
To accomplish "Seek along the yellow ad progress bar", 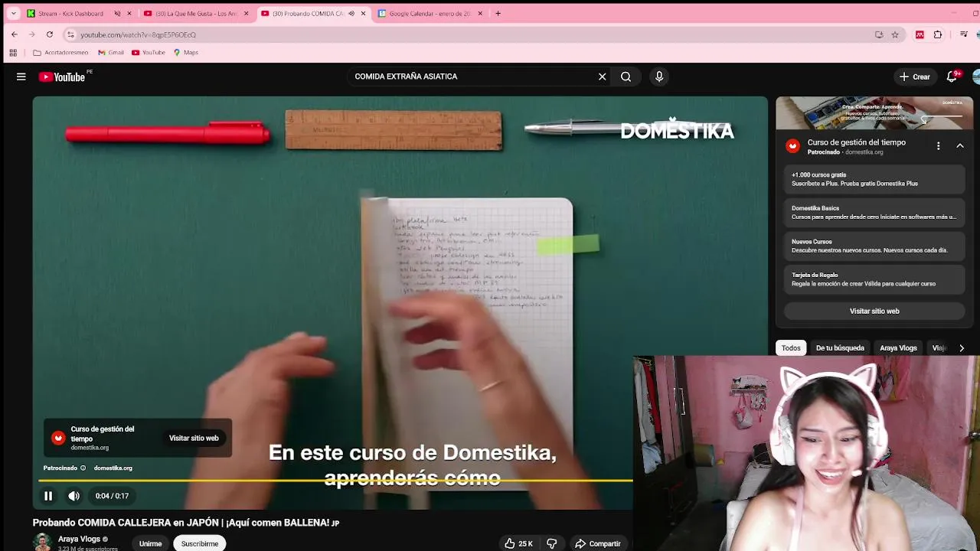I will click(x=335, y=481).
